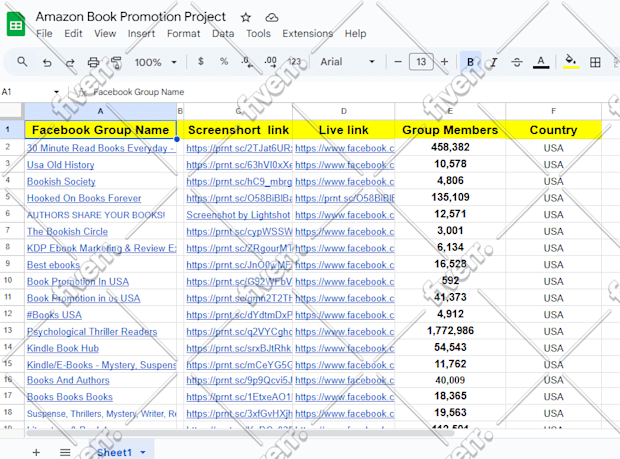Open the Format menu
620x459 pixels.
[x=183, y=34]
